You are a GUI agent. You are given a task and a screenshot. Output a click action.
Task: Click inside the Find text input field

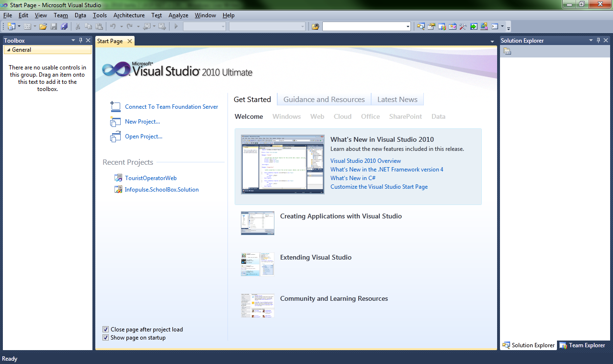click(363, 26)
